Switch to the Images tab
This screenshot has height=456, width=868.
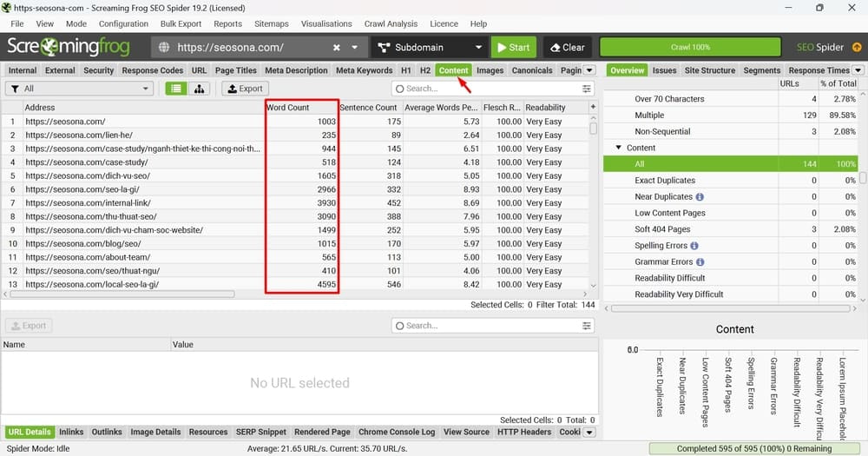[490, 70]
